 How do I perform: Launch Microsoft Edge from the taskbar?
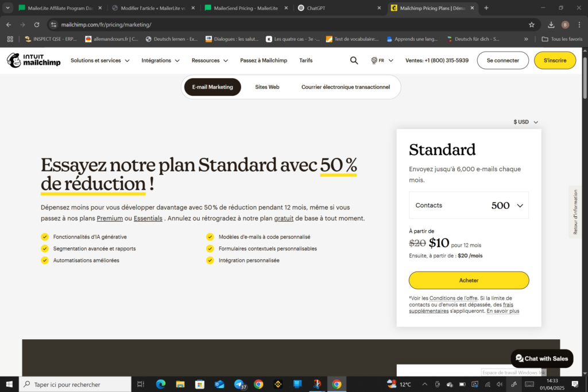click(x=161, y=384)
